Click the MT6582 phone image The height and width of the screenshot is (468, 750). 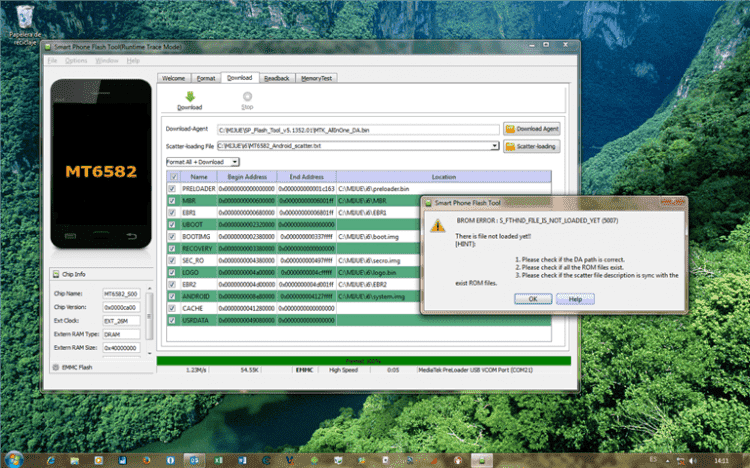coord(101,164)
